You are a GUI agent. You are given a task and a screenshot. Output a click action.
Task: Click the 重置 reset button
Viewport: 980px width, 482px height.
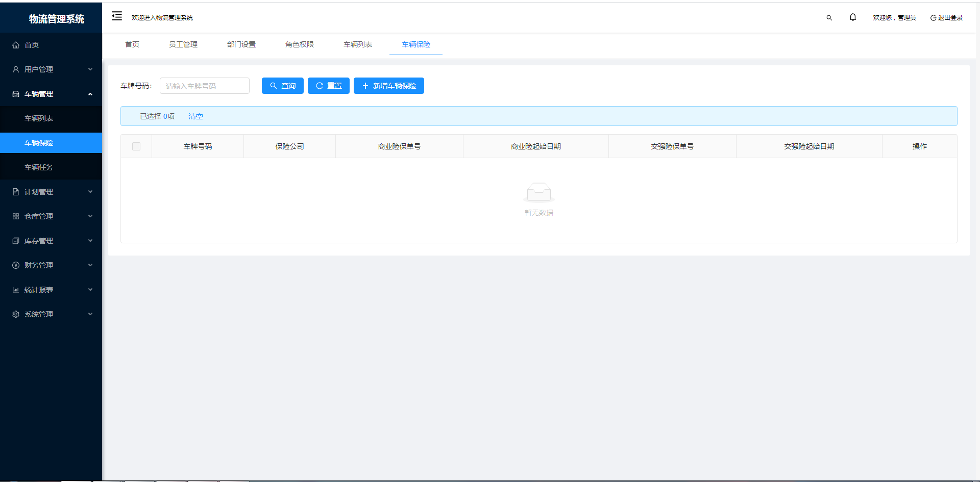pyautogui.click(x=329, y=86)
